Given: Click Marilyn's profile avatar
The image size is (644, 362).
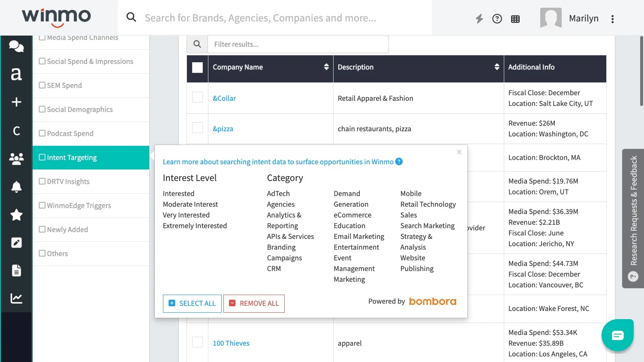Looking at the screenshot, I should click(551, 18).
